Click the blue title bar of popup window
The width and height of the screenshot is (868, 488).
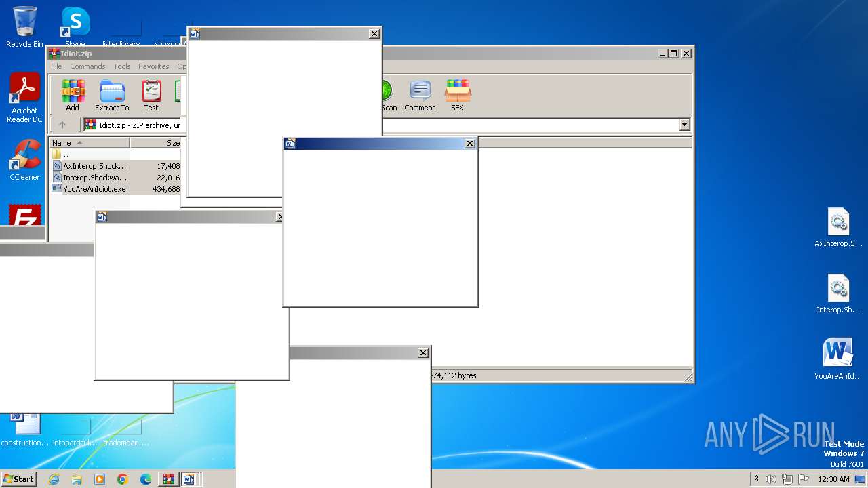click(x=380, y=143)
